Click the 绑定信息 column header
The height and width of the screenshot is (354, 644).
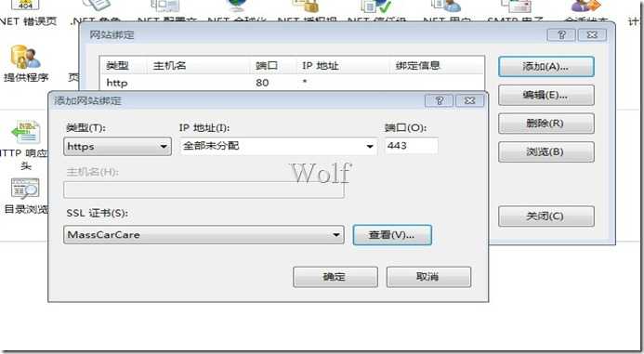(436, 65)
